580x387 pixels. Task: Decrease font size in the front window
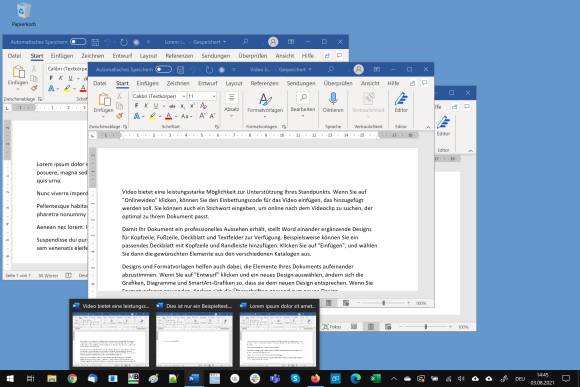tap(212, 116)
